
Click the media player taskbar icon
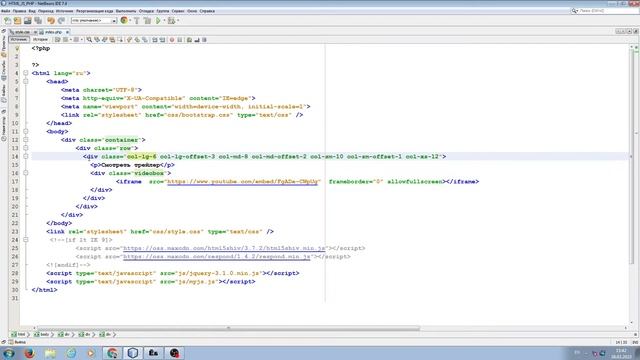coord(91,353)
